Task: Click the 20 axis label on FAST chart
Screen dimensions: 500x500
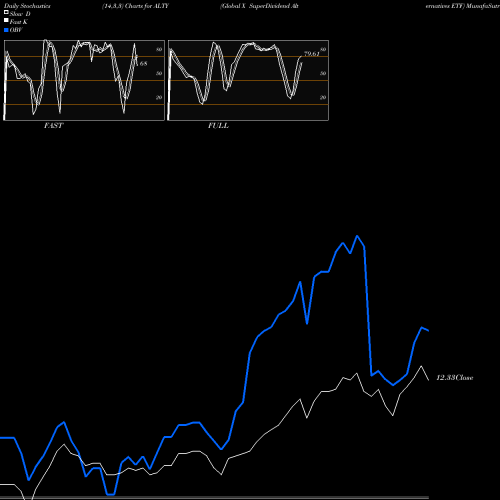Action: (159, 97)
